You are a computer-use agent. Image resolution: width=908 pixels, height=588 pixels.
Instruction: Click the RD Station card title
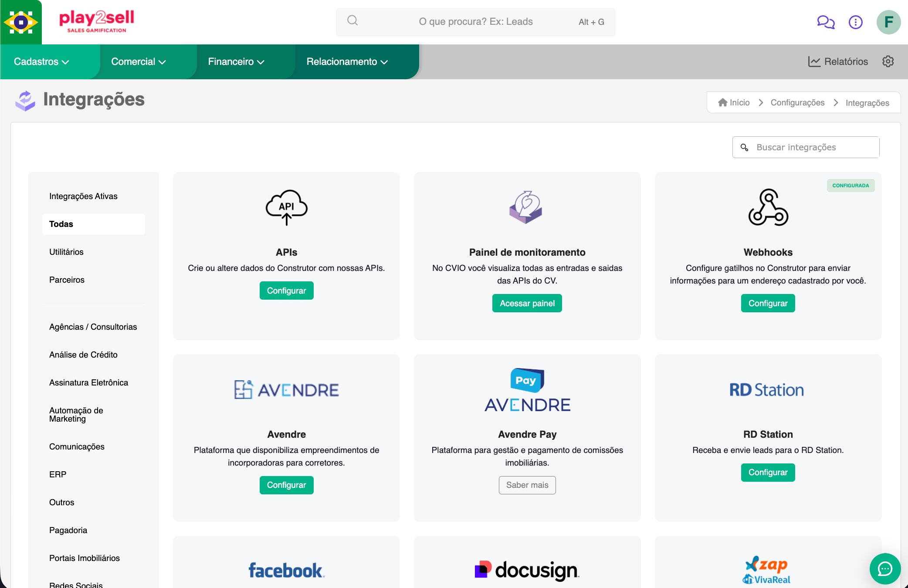click(768, 434)
